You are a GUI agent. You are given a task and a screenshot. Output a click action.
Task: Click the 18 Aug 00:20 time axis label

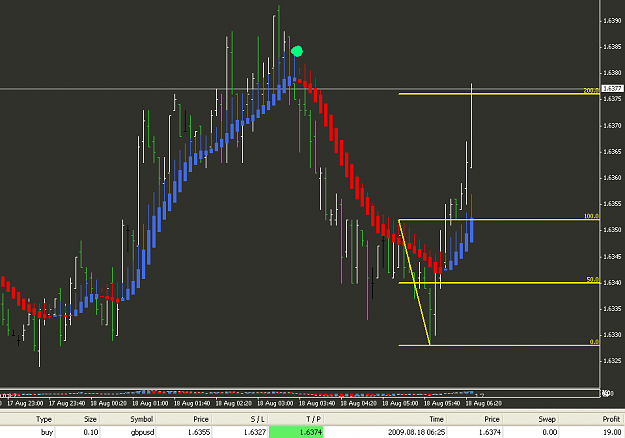(108, 403)
